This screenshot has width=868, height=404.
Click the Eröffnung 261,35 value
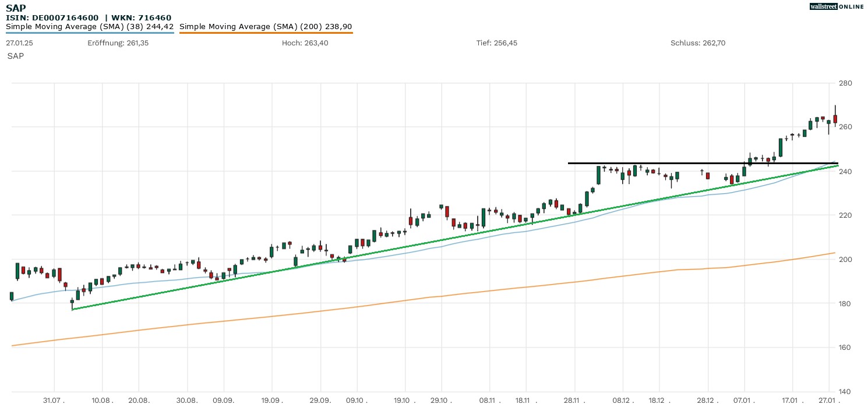[118, 43]
